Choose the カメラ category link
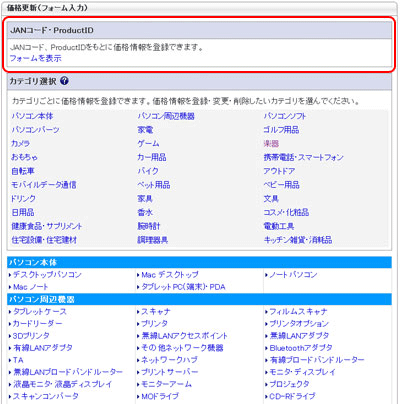400x404 pixels. pos(21,143)
